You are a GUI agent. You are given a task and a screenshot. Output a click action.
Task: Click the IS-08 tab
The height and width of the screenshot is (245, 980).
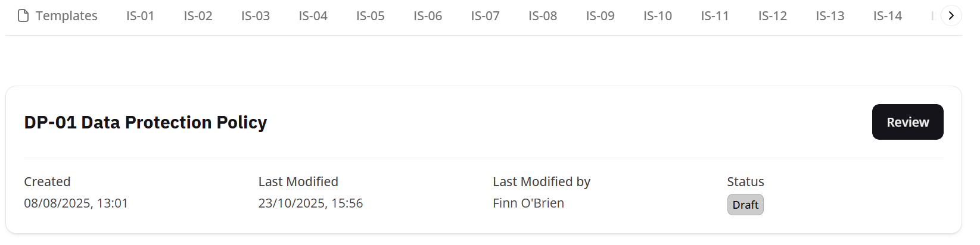click(543, 16)
